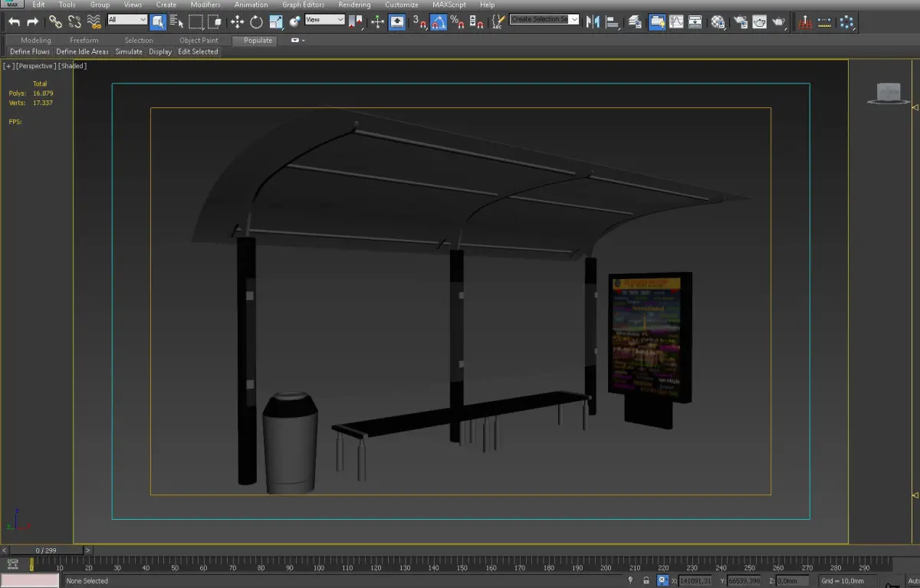Click the Undo arrow icon

coord(14,22)
